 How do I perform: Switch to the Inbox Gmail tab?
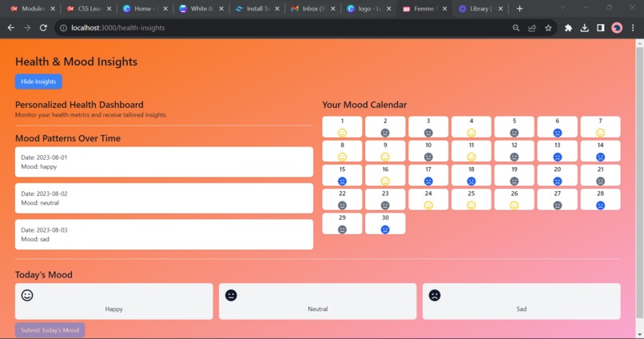(x=312, y=9)
